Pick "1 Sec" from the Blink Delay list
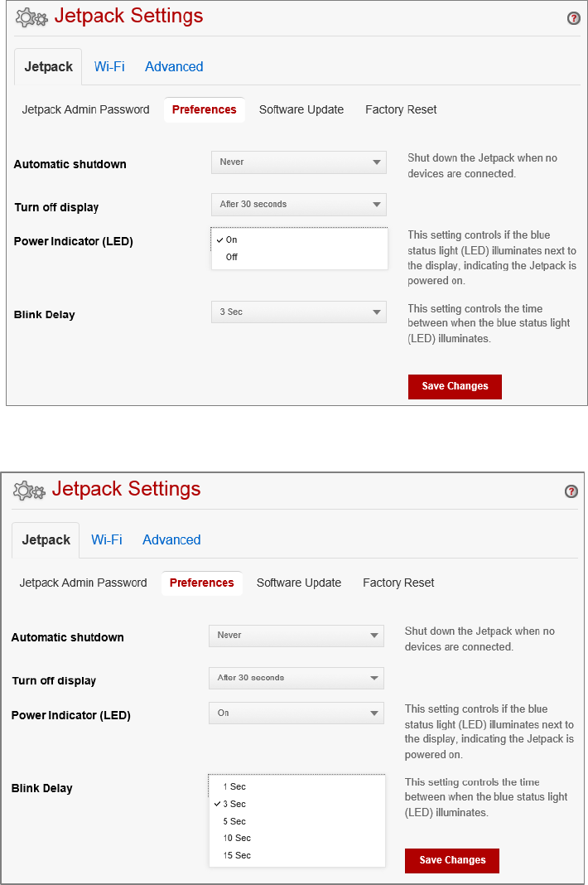The width and height of the screenshot is (588, 885). click(234, 786)
